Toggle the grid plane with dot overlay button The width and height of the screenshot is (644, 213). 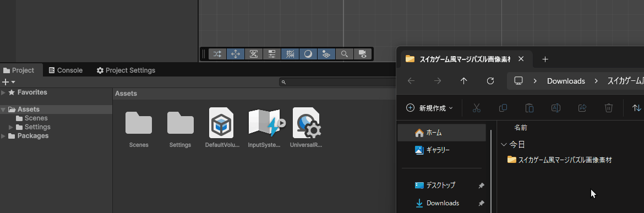(326, 54)
